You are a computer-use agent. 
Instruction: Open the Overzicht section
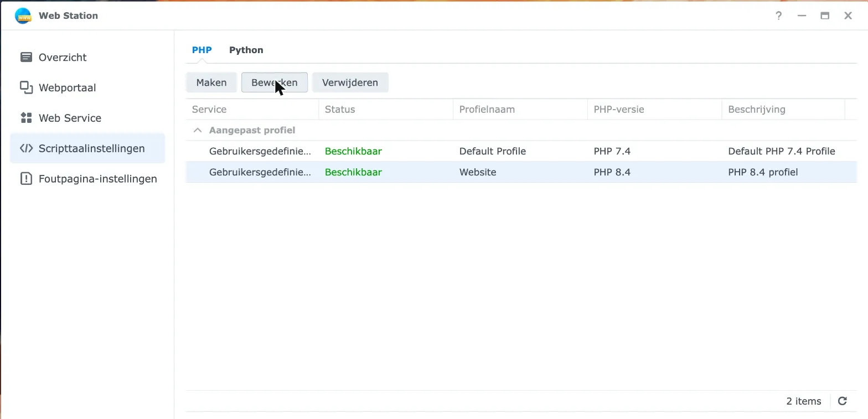point(87,57)
